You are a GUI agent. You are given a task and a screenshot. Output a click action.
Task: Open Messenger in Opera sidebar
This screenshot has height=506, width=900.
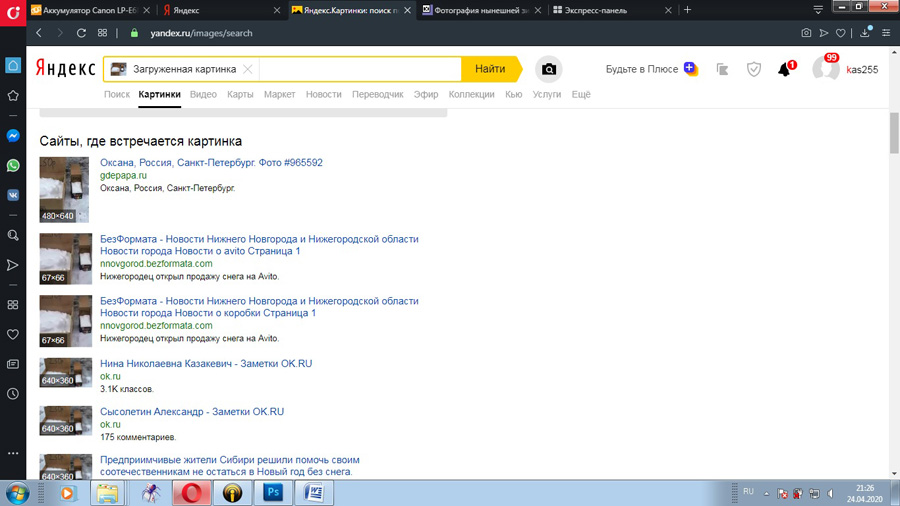(x=13, y=135)
